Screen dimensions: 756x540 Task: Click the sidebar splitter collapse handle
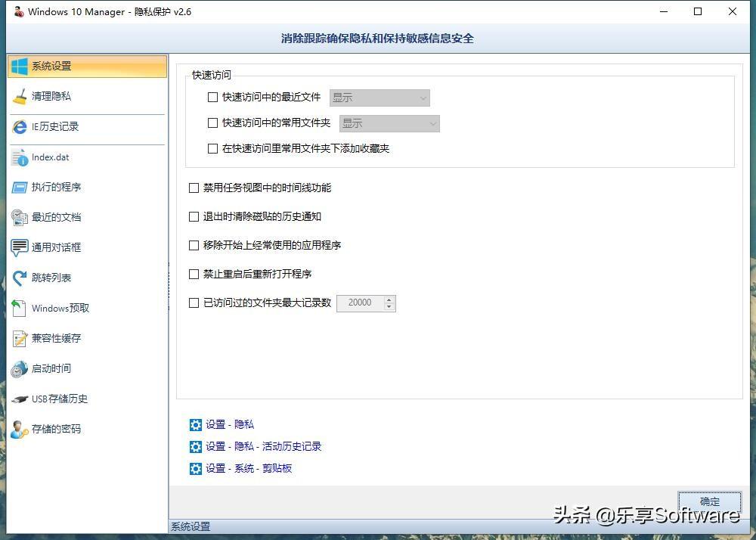pyautogui.click(x=169, y=287)
